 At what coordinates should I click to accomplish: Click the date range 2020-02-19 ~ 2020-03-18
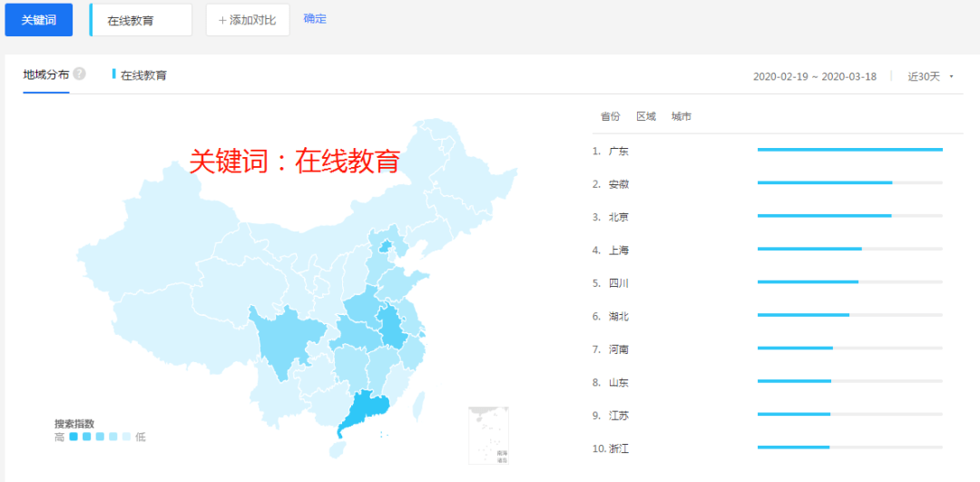click(814, 76)
